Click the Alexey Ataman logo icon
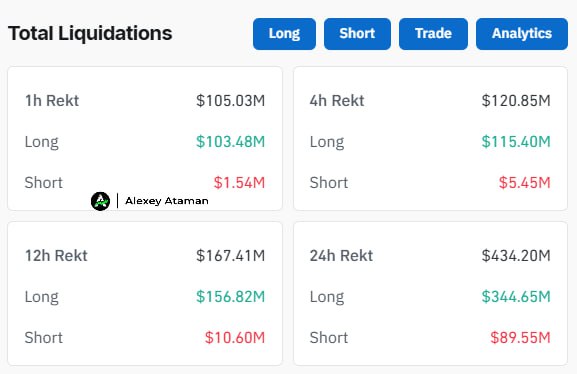Screen dimensions: 577x374 100,201
